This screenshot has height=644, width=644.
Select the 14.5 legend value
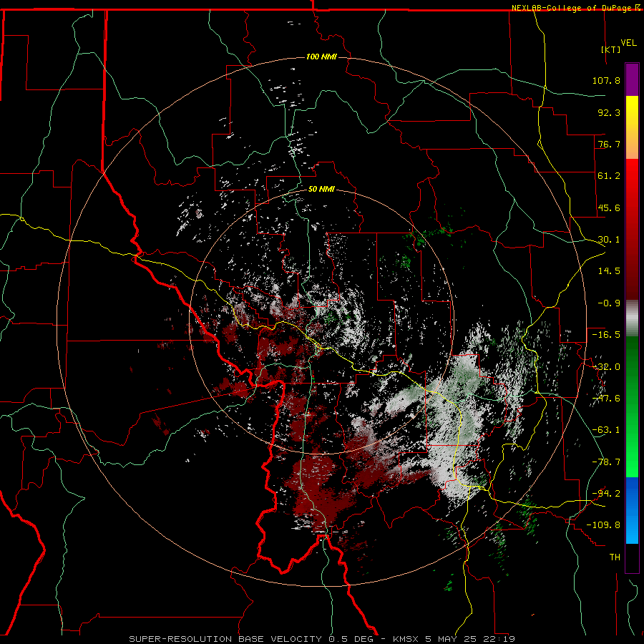pos(609,271)
